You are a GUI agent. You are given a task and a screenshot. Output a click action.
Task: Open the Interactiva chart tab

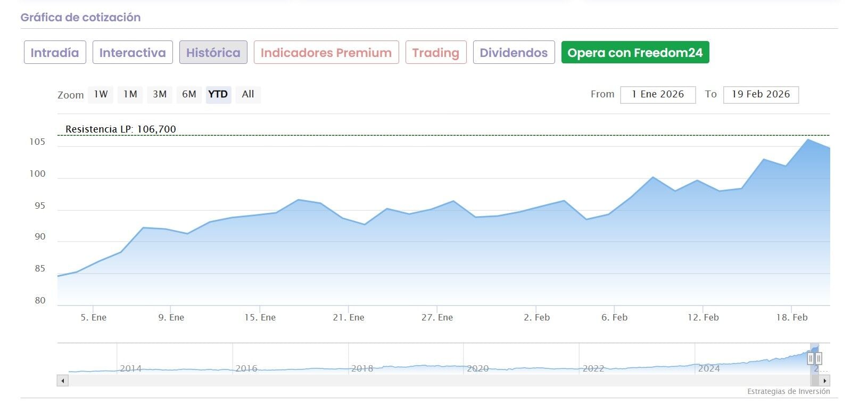pos(133,53)
